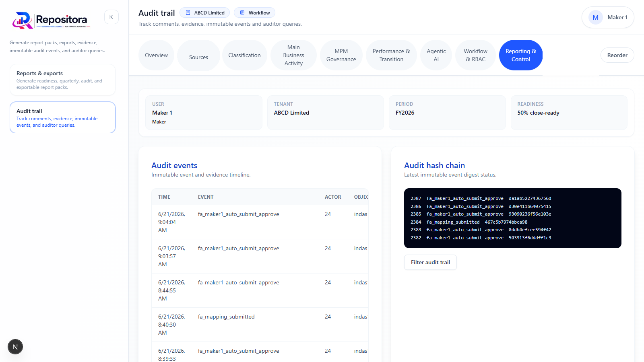Open the Maker 1 profile menu
This screenshot has width=644, height=362.
tap(608, 17)
